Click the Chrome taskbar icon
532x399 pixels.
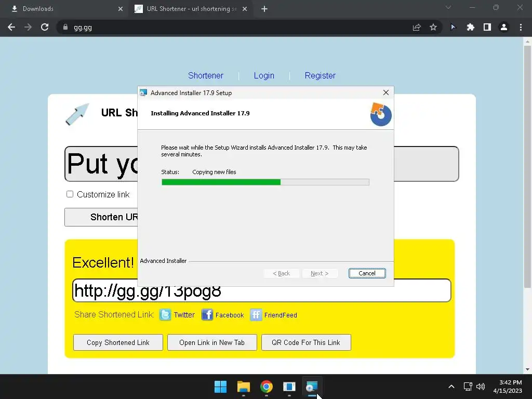[267, 387]
